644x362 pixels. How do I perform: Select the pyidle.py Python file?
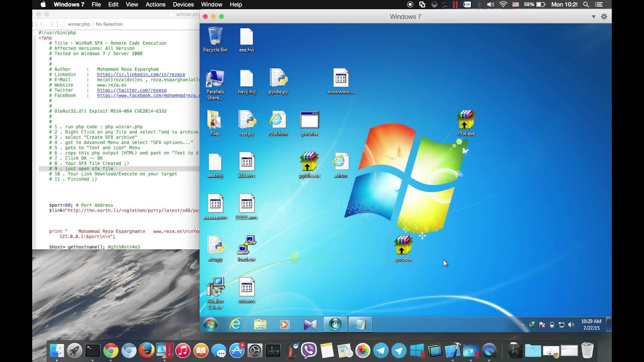point(278,81)
